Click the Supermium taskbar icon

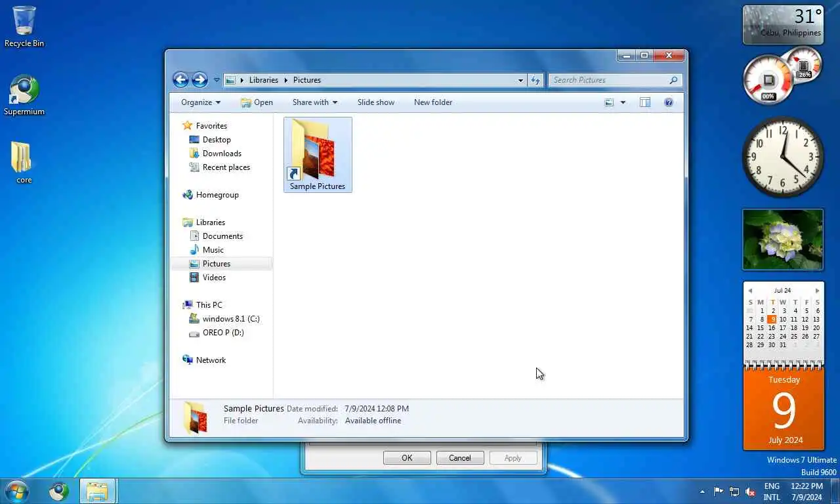pos(59,492)
